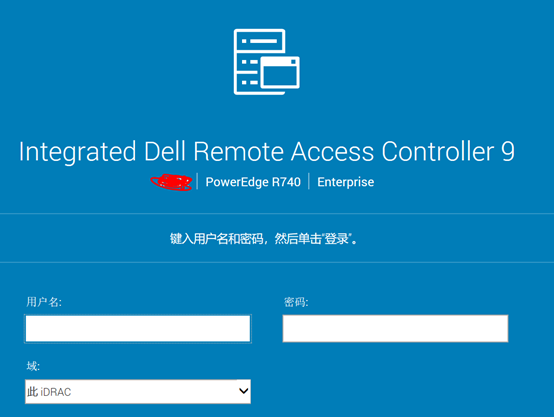
Task: Expand the domain dropdown arrow
Action: tap(243, 391)
